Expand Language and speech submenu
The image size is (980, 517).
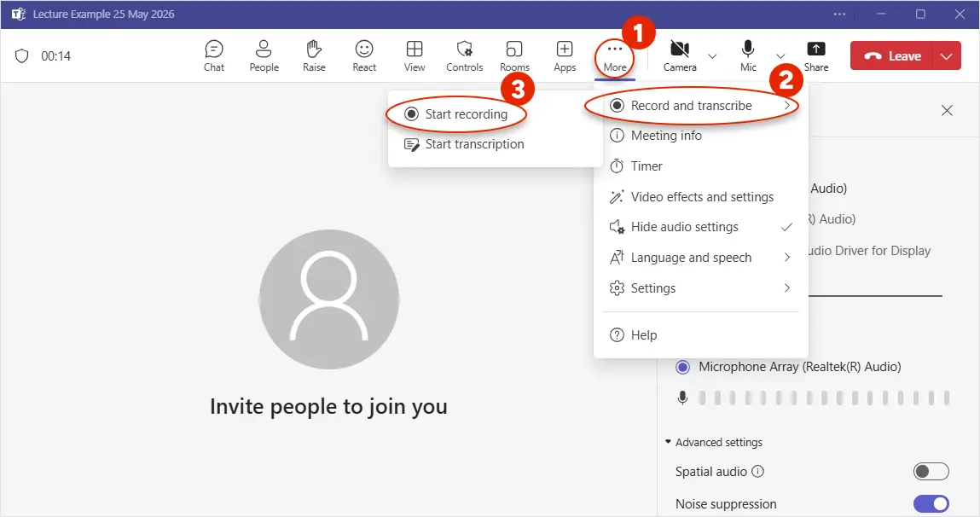[700, 258]
